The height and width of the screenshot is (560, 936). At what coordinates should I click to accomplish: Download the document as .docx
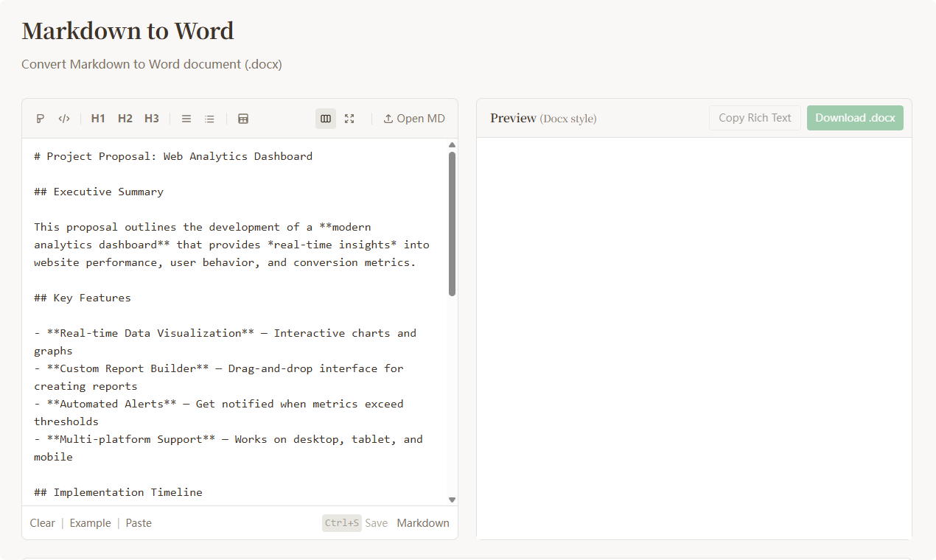coord(855,117)
